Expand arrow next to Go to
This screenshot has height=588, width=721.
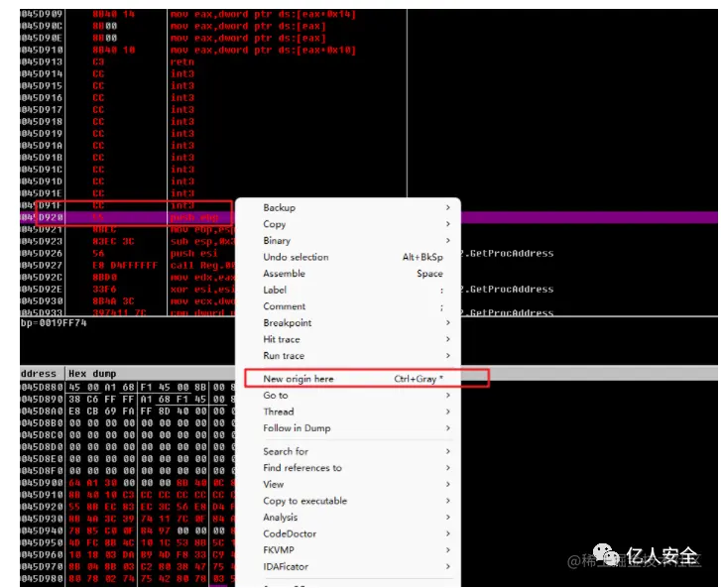coord(448,396)
